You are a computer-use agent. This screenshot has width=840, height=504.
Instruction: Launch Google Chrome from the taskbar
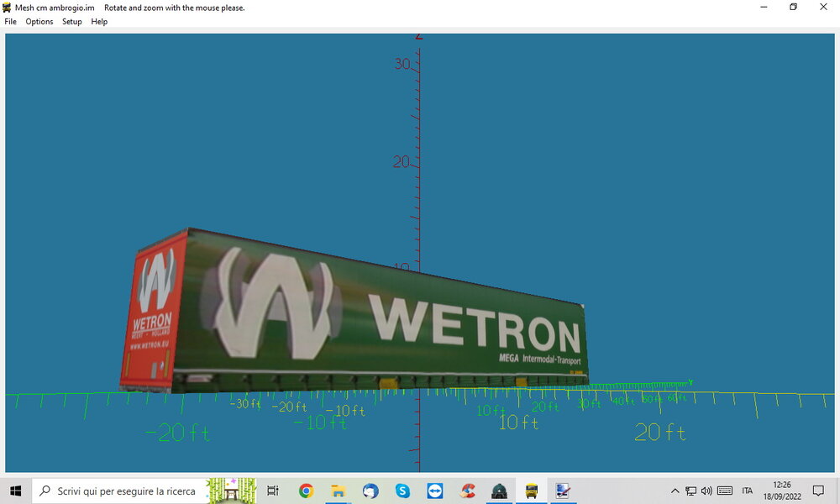point(306,491)
